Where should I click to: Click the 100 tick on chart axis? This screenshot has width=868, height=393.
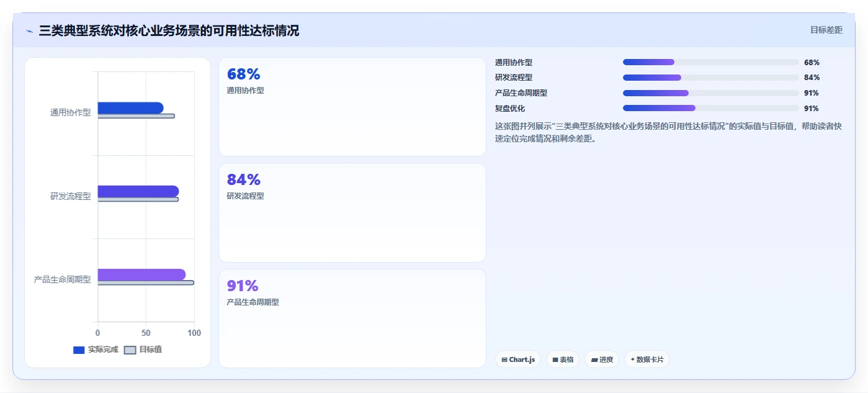(194, 333)
